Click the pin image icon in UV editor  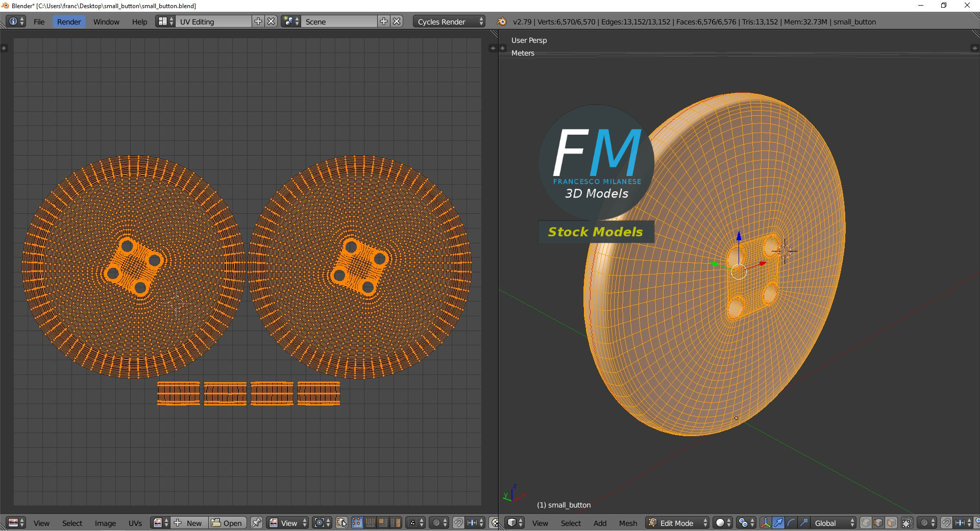tap(256, 523)
